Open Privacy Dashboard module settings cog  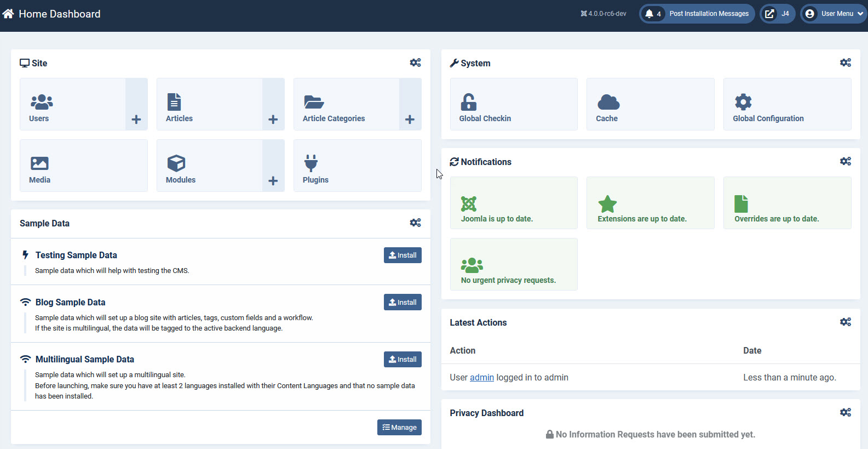846,413
